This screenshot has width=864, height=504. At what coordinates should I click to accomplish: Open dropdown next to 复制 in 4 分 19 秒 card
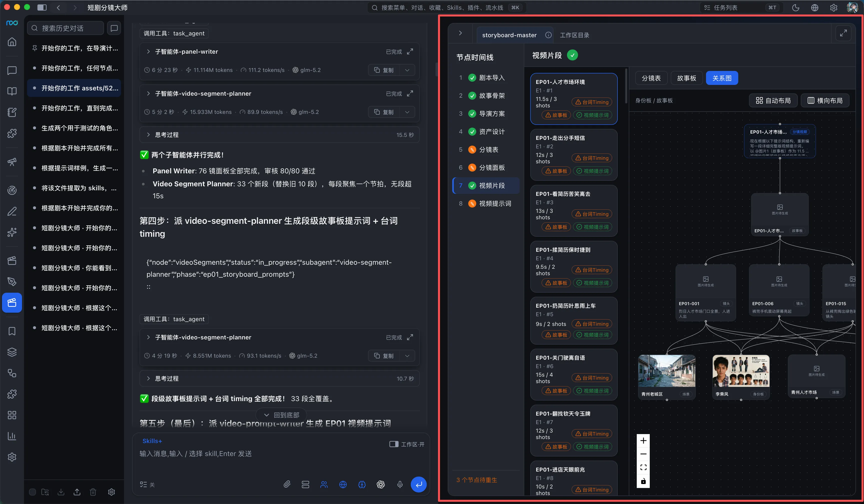407,356
